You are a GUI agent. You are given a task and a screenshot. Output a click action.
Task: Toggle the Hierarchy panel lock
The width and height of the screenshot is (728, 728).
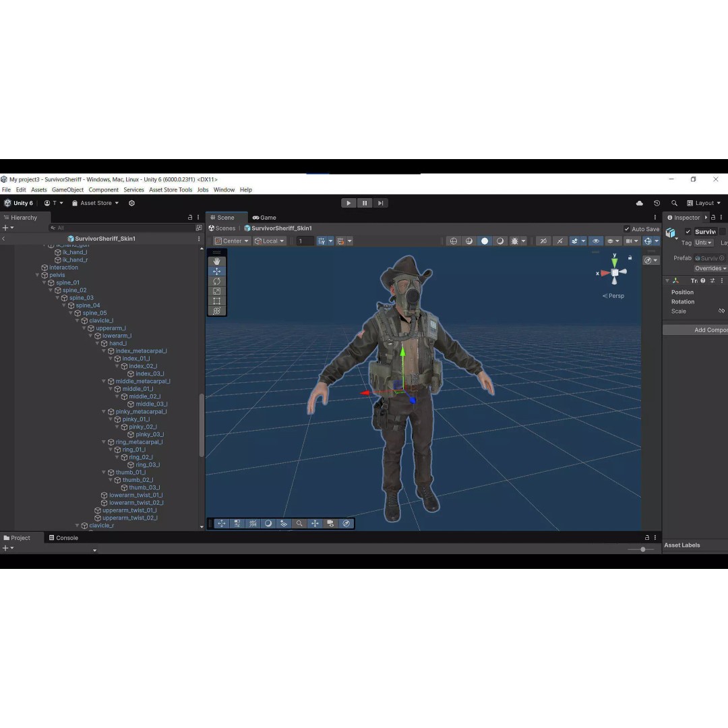tap(190, 217)
